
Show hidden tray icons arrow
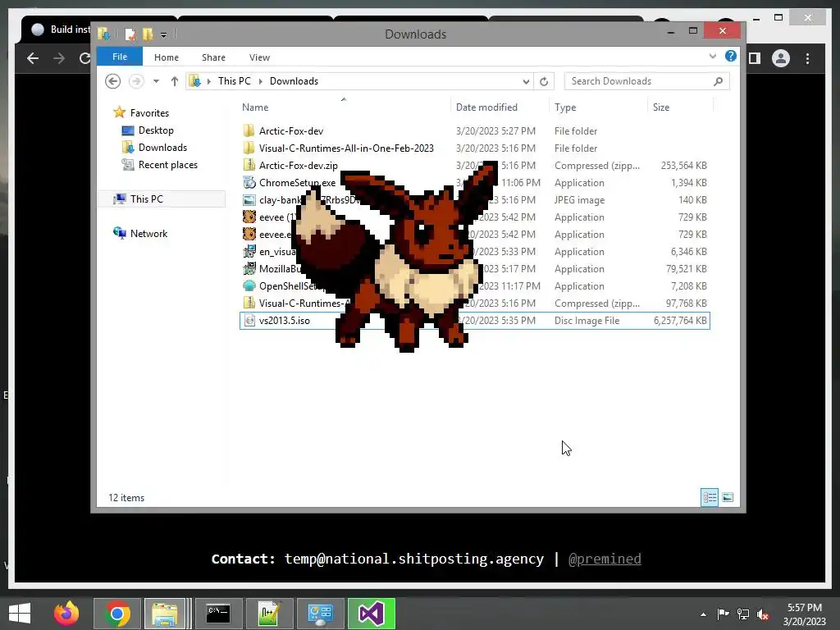(703, 614)
